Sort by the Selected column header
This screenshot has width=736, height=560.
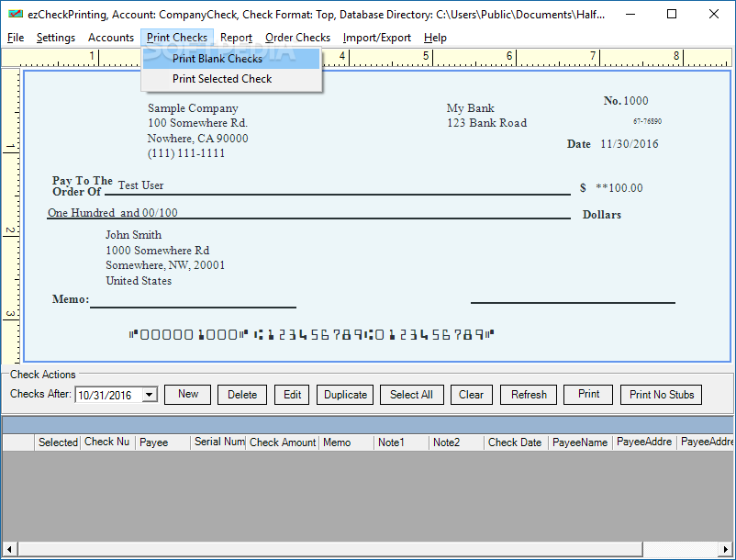click(57, 442)
